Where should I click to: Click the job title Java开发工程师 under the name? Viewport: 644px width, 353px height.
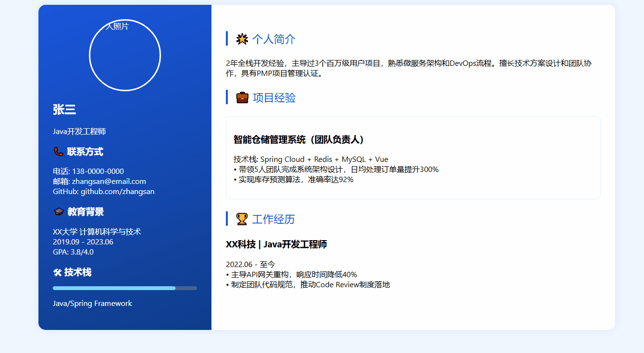coord(79,132)
